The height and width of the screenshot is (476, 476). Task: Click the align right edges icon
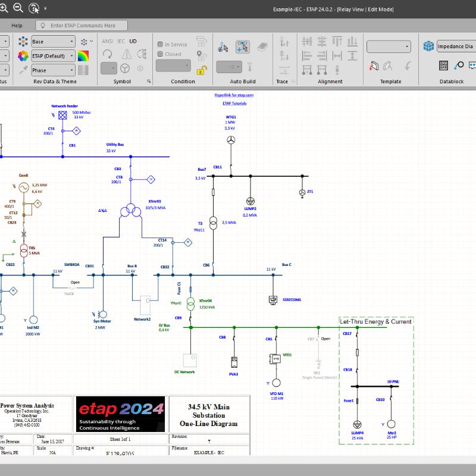pos(322,55)
